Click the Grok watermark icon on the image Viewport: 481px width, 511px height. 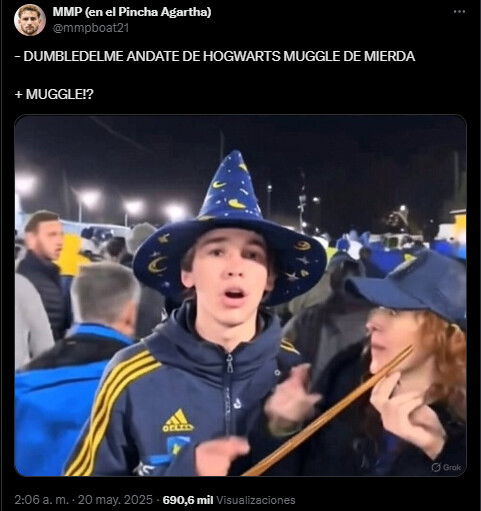[436, 467]
